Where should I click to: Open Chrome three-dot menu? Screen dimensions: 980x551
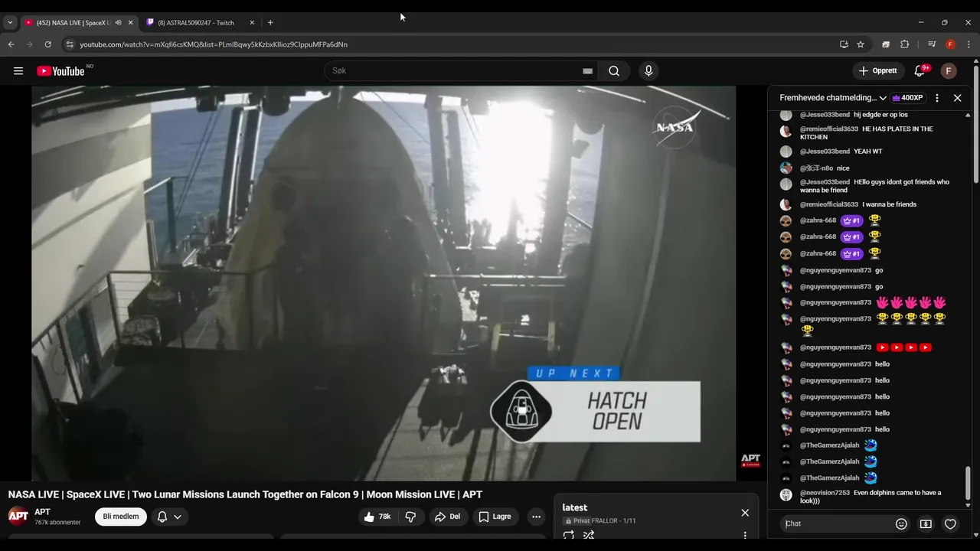point(969,44)
